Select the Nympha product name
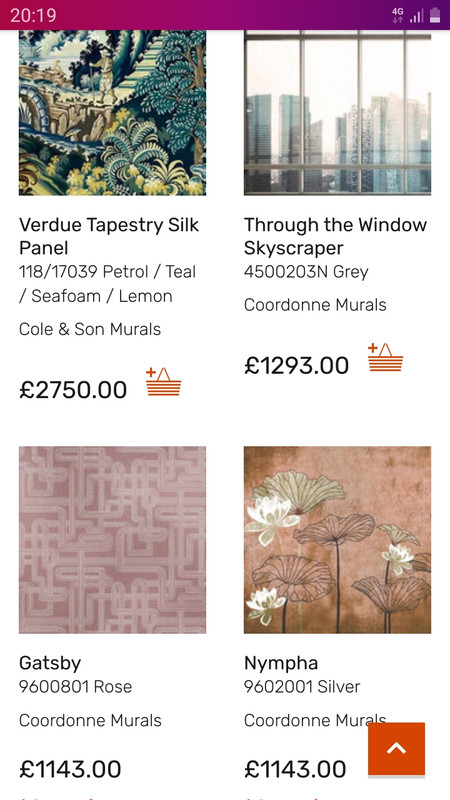450x800 pixels. point(281,663)
